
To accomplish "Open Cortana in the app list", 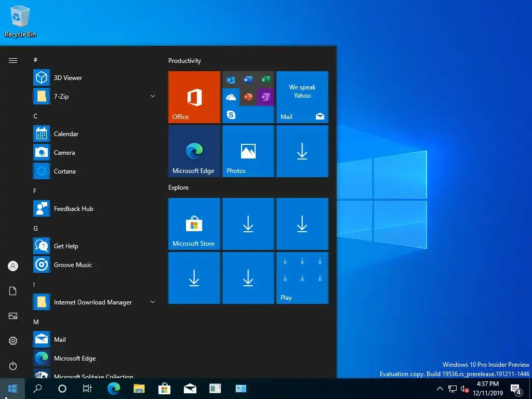I will [x=95, y=171].
